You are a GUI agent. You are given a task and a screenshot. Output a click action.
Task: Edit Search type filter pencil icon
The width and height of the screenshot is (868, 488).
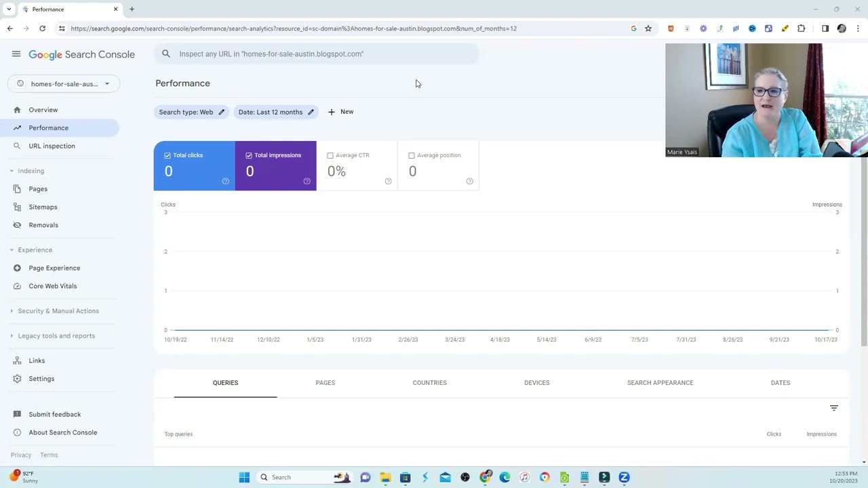click(x=221, y=112)
